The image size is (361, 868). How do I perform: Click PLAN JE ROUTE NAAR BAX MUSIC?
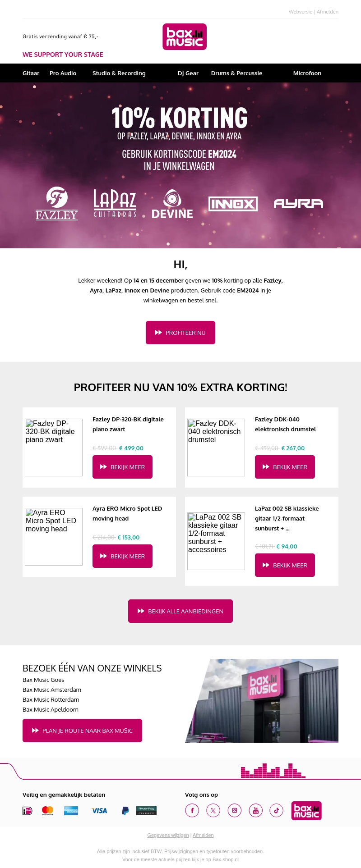pyautogui.click(x=82, y=730)
